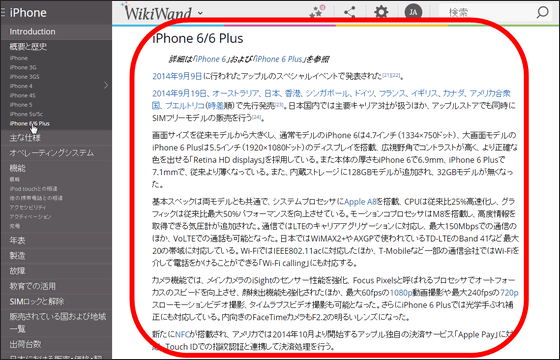Image resolution: width=560 pixels, height=360 pixels.
Task: Go to 充電 subsection
Action: 15,226
